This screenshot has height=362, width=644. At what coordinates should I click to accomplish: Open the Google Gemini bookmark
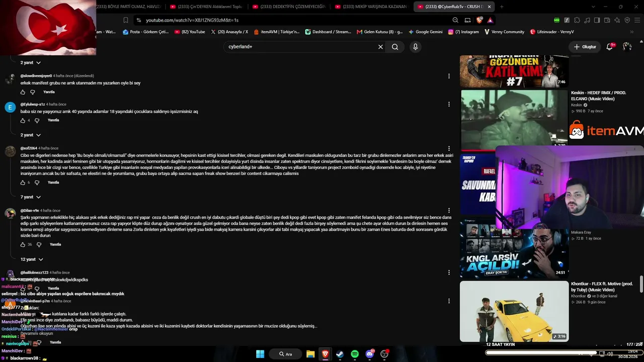click(x=426, y=32)
